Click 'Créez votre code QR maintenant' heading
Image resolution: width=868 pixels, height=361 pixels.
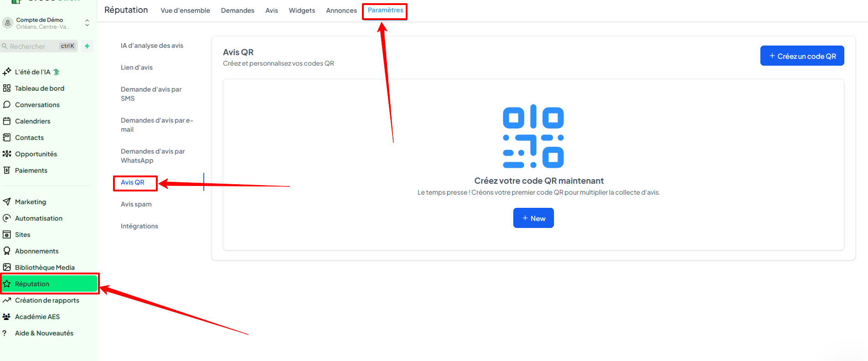[x=539, y=181]
